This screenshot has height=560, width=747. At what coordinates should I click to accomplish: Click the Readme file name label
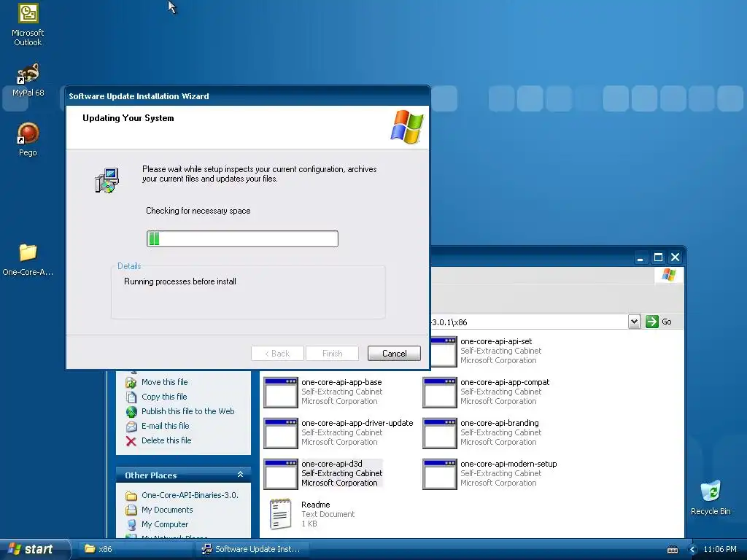point(315,505)
